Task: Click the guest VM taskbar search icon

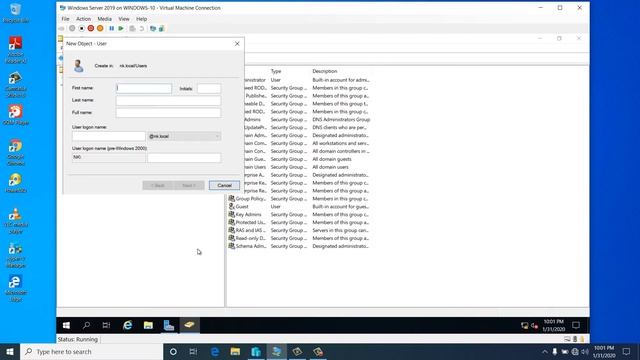Action: 86,325
